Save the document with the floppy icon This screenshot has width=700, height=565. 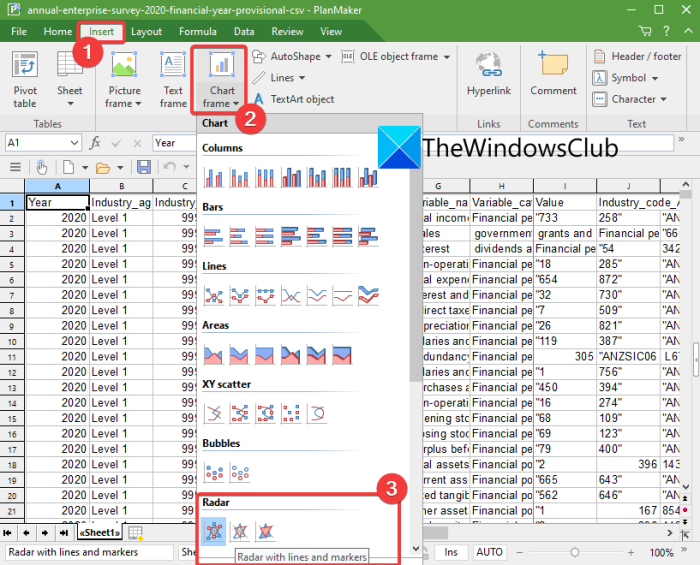pyautogui.click(x=144, y=167)
